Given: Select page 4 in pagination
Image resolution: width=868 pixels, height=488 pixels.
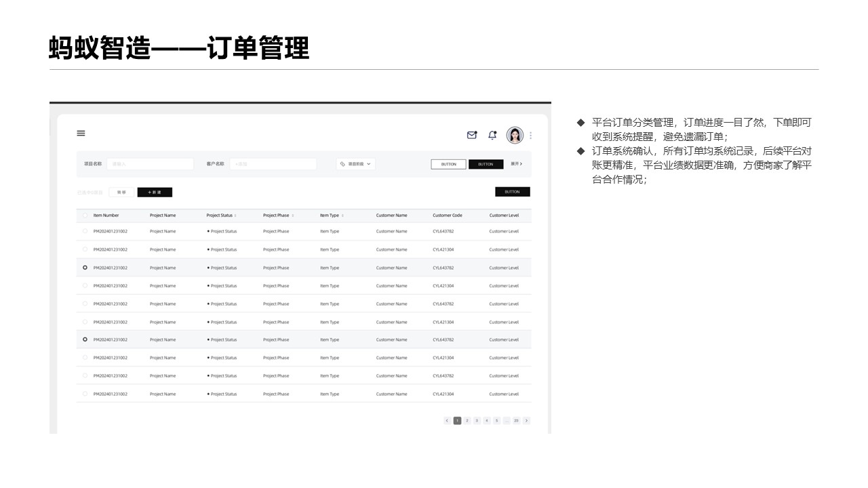Looking at the screenshot, I should coord(487,421).
